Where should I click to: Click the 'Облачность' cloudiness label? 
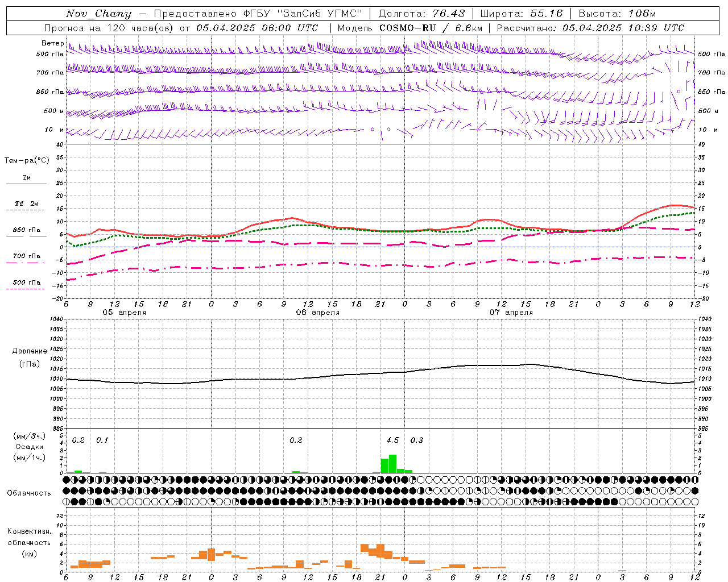pos(29,493)
